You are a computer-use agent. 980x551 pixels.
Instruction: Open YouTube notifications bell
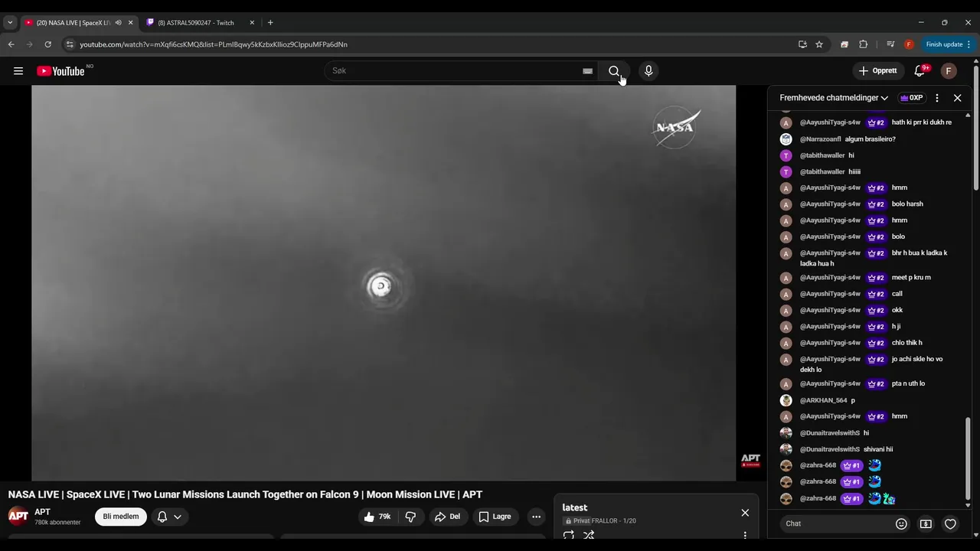coord(920,71)
